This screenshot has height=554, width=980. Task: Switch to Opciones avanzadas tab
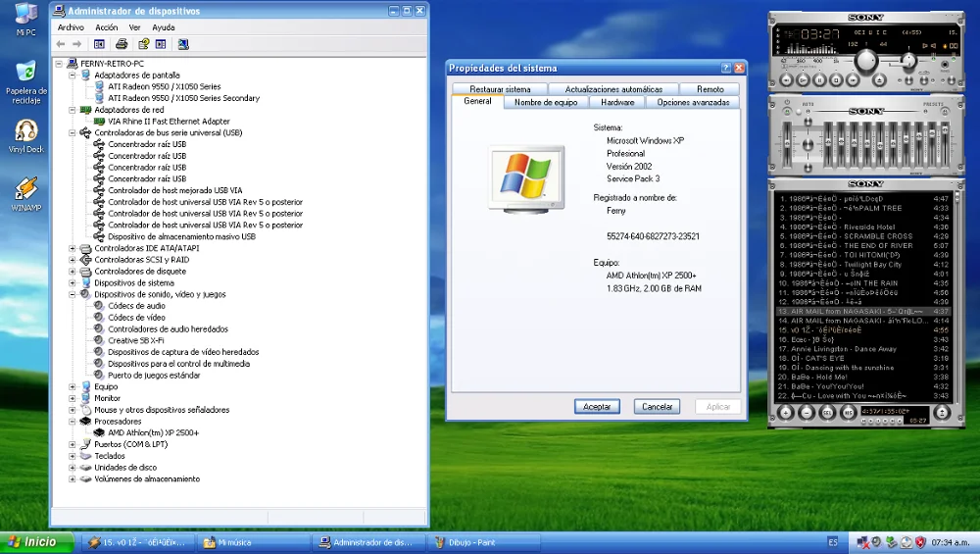click(693, 103)
